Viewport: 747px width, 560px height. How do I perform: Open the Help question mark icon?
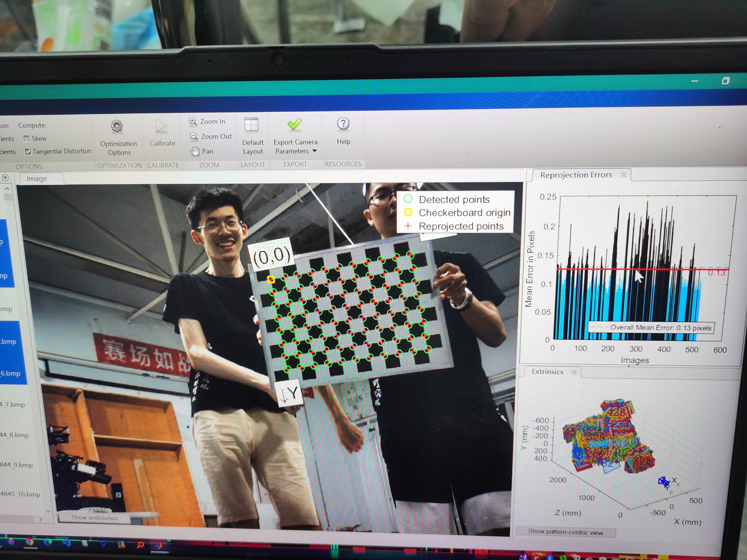[x=343, y=124]
